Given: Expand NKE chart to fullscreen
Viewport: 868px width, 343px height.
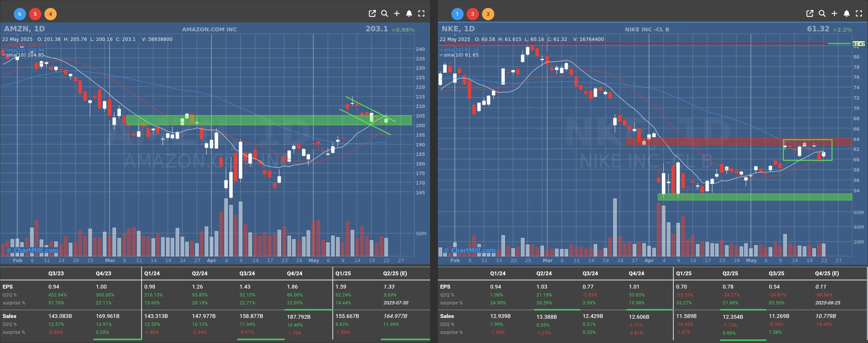Looking at the screenshot, I should (x=859, y=14).
